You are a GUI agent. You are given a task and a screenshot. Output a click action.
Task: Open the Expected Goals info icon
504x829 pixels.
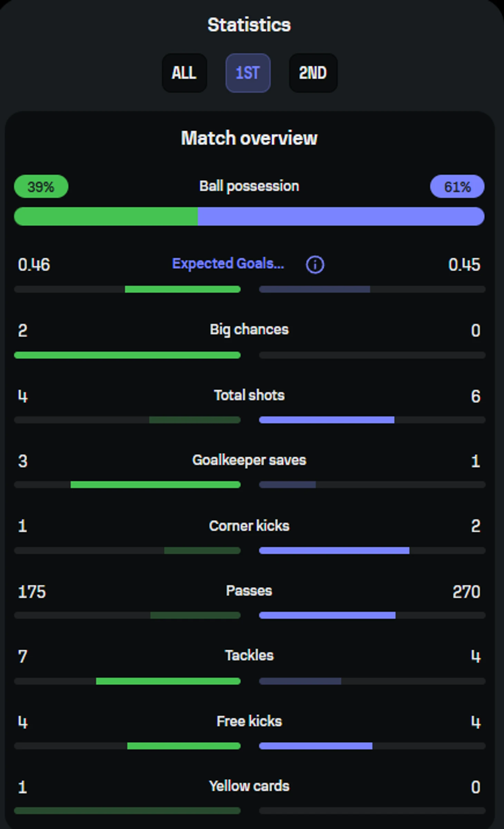(x=315, y=265)
